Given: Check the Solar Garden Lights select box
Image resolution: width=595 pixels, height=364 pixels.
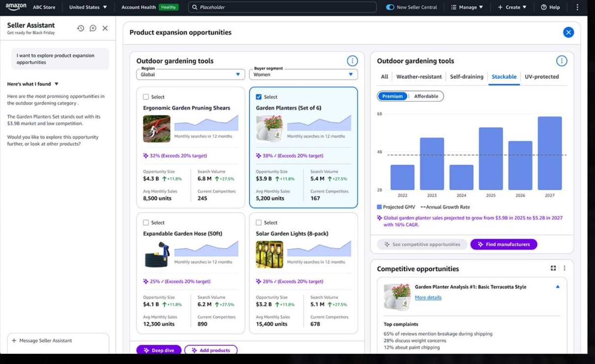Looking at the screenshot, I should tap(259, 223).
